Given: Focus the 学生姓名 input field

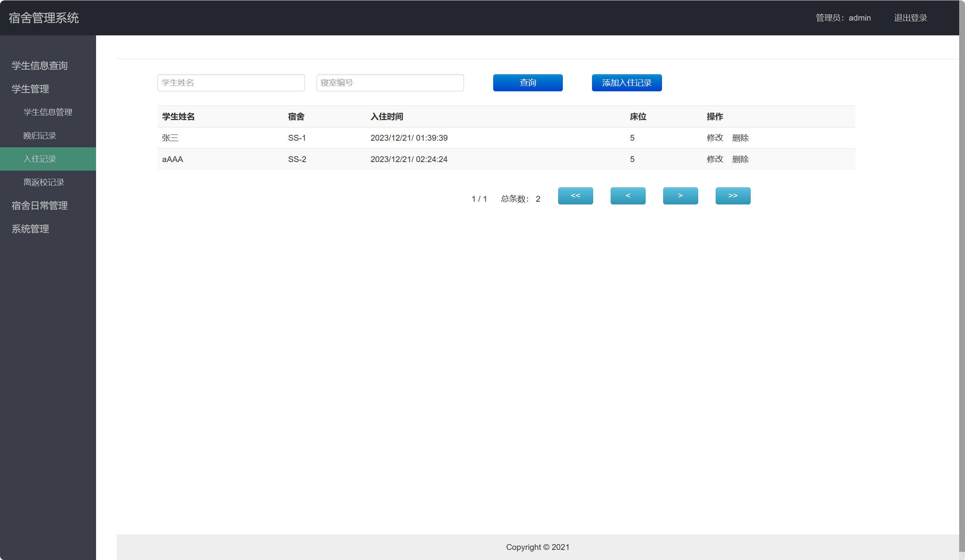Looking at the screenshot, I should [231, 83].
